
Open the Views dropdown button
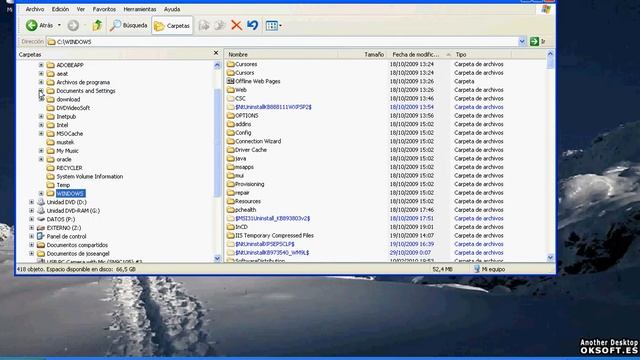pyautogui.click(x=273, y=25)
